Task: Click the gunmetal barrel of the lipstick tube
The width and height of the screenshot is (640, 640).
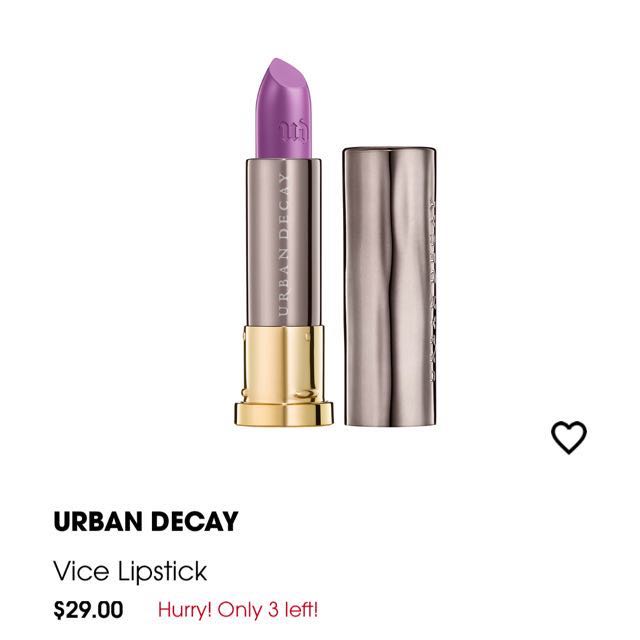Action: pyautogui.click(x=284, y=242)
